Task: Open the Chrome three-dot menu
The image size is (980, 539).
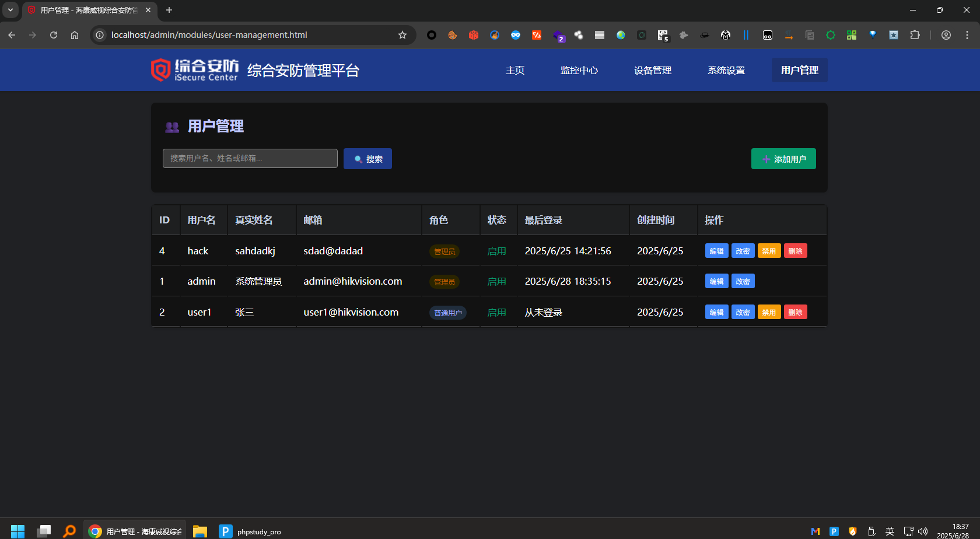Action: click(967, 35)
